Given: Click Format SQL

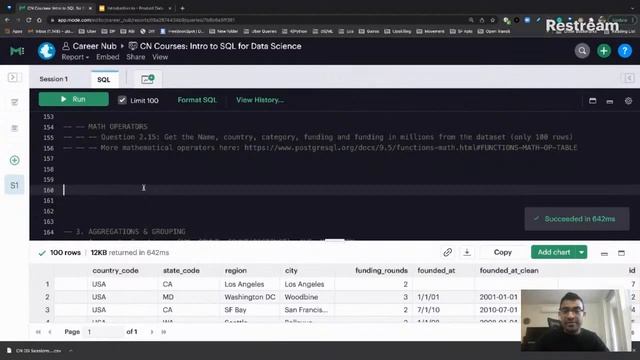Looking at the screenshot, I should [x=197, y=100].
